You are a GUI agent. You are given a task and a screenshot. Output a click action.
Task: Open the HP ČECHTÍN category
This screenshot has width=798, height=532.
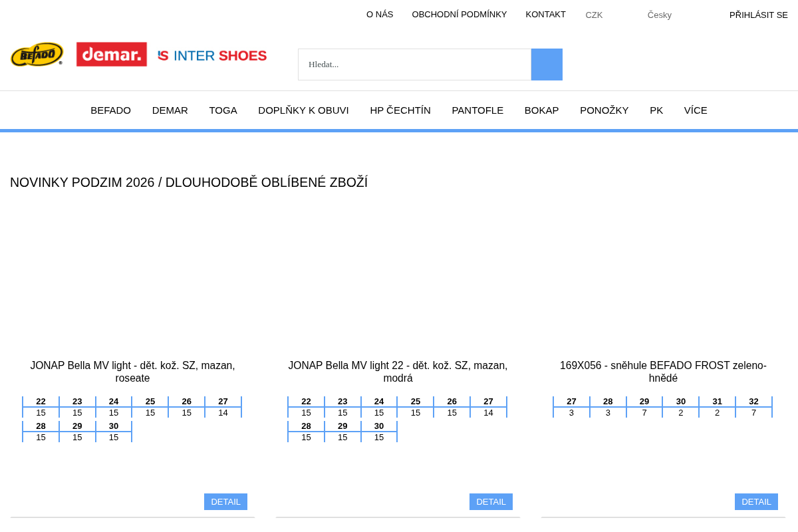pyautogui.click(x=400, y=110)
